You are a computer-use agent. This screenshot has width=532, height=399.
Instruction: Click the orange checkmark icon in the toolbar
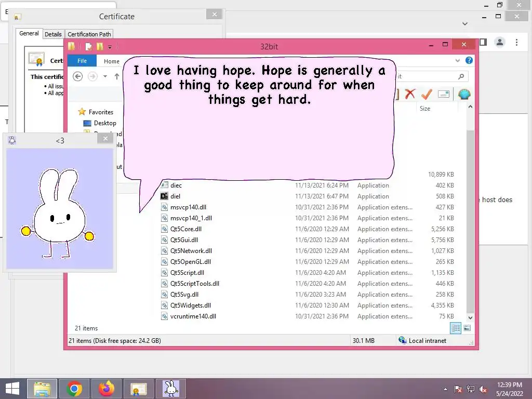click(x=427, y=94)
